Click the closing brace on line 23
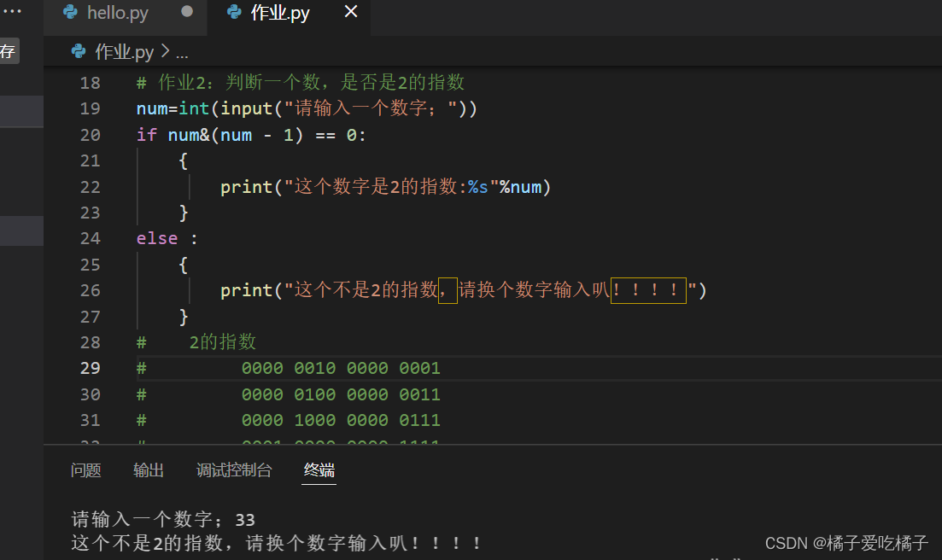 184,213
